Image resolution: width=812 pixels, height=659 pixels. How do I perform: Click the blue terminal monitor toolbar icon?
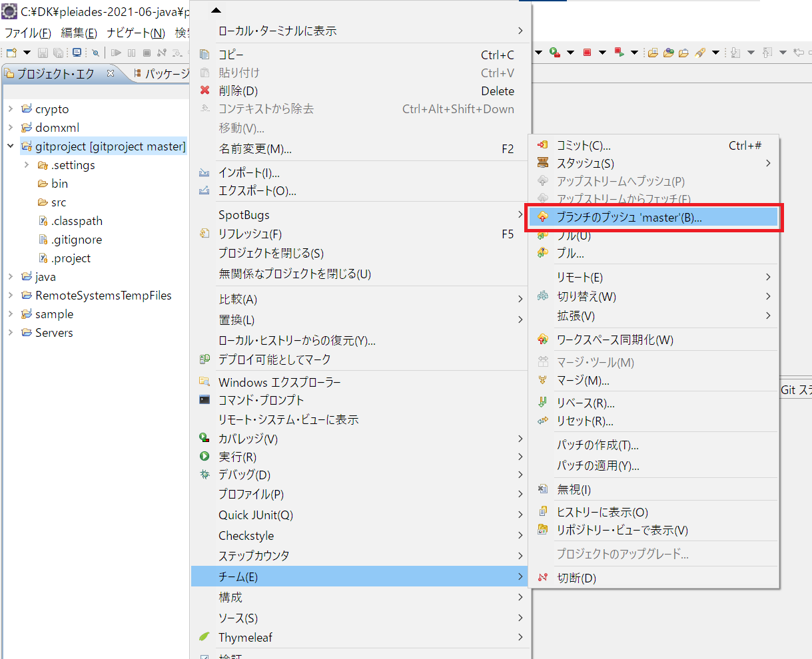tap(77, 53)
